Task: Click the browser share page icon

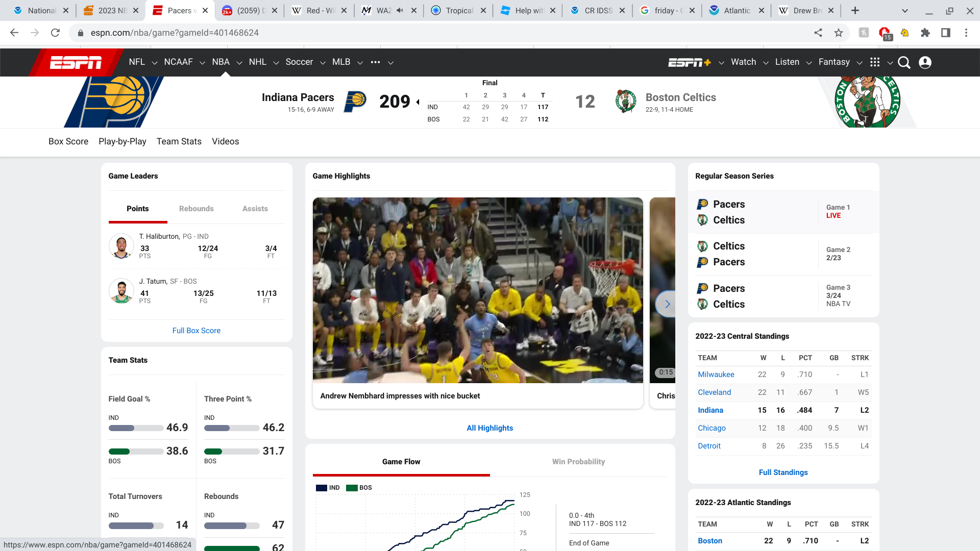Action: 818,33
